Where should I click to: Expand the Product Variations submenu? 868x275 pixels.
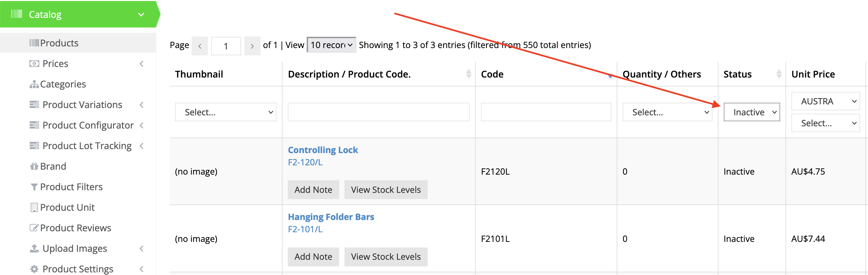point(142,105)
